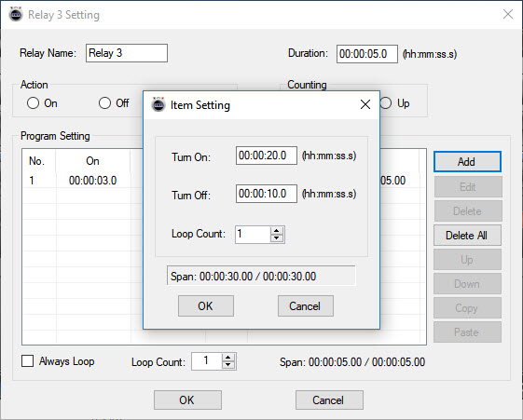523x420 pixels.
Task: Click the Turn On time field
Action: coord(267,156)
